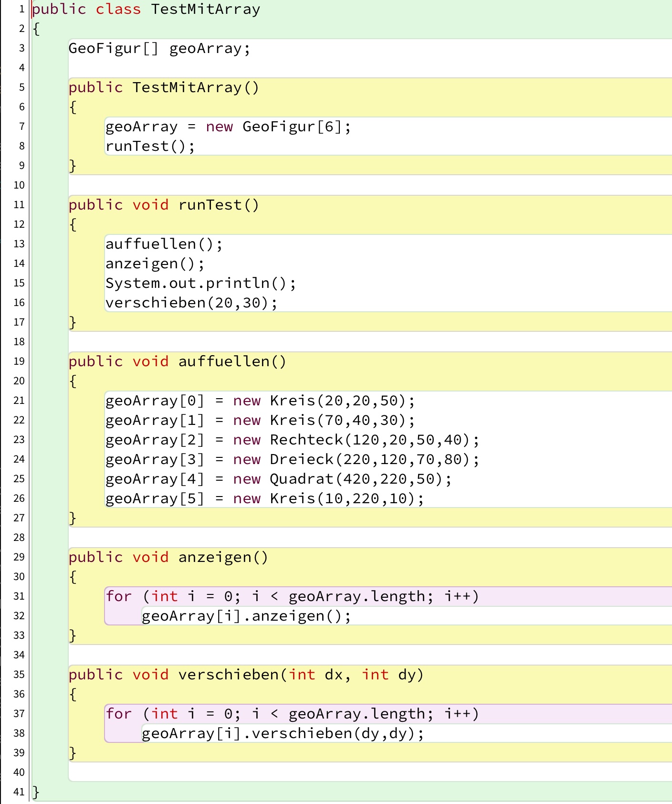Click the public void auffuellen() method header
Screen dimensions: 672x804
(177, 362)
